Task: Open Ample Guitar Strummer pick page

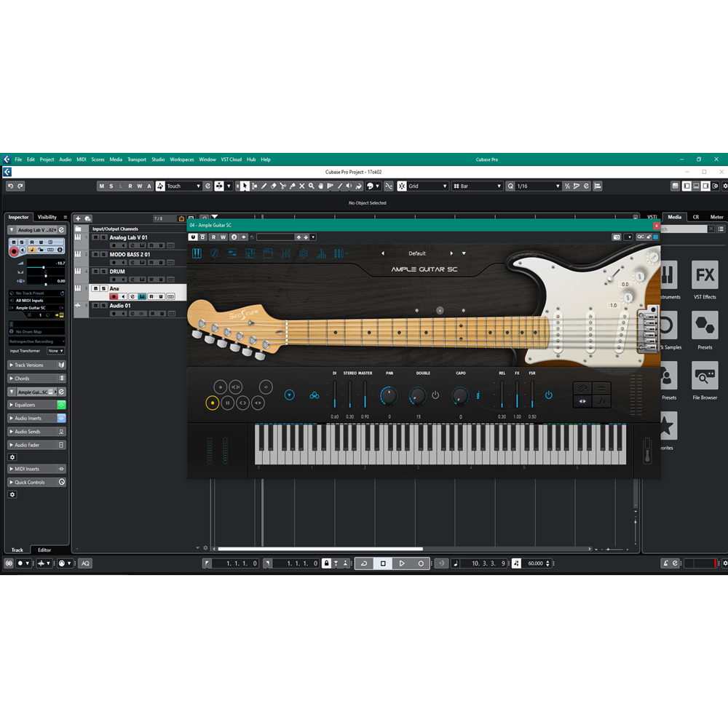Action: (214, 253)
